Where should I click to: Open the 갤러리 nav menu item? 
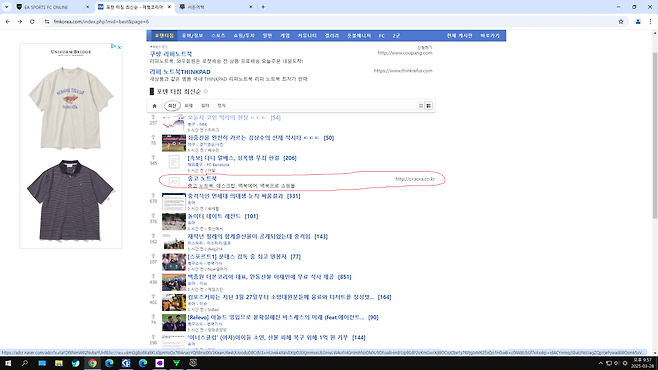[332, 36]
